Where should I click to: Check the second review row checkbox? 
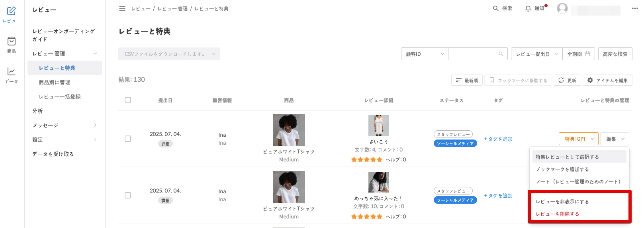[128, 195]
